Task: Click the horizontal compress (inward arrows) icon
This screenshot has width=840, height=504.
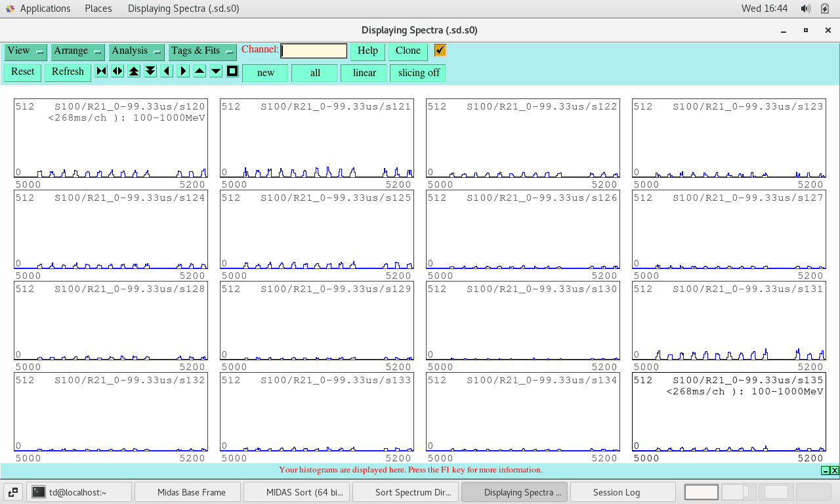Action: pos(101,72)
